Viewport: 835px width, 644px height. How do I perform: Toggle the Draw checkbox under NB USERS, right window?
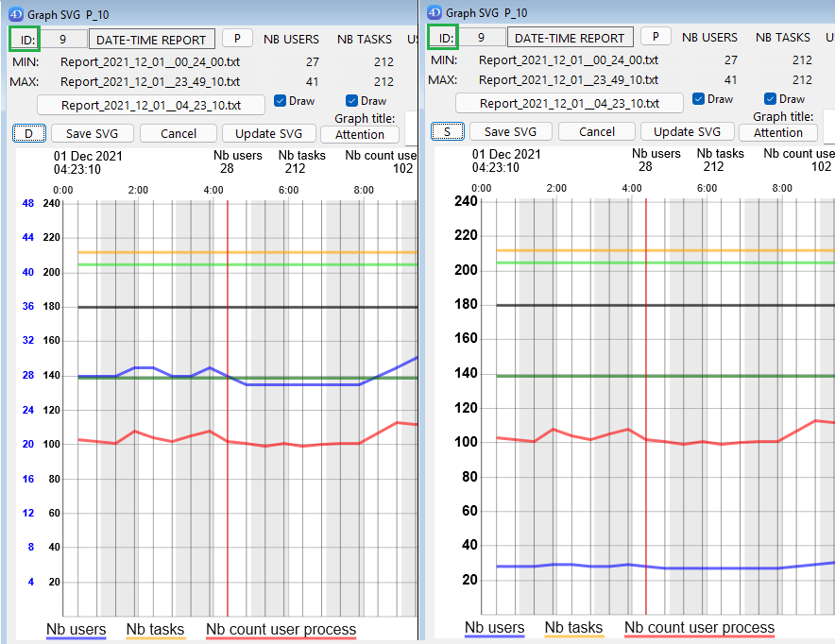tap(699, 99)
